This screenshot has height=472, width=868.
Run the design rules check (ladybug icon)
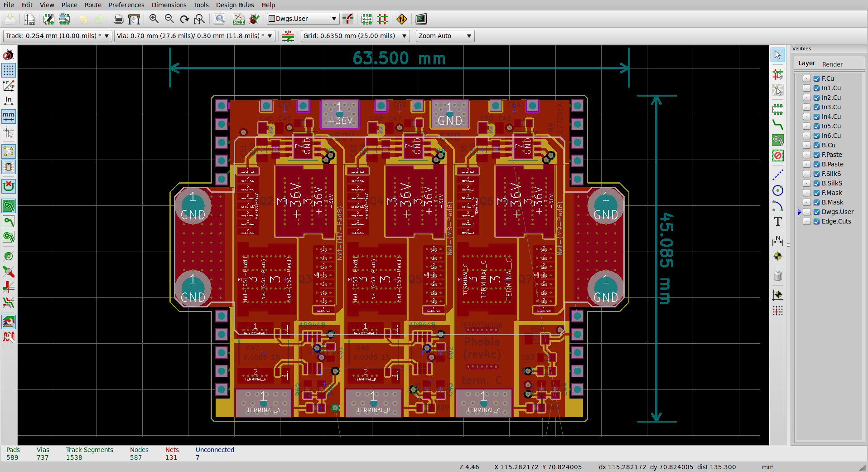[x=255, y=19]
